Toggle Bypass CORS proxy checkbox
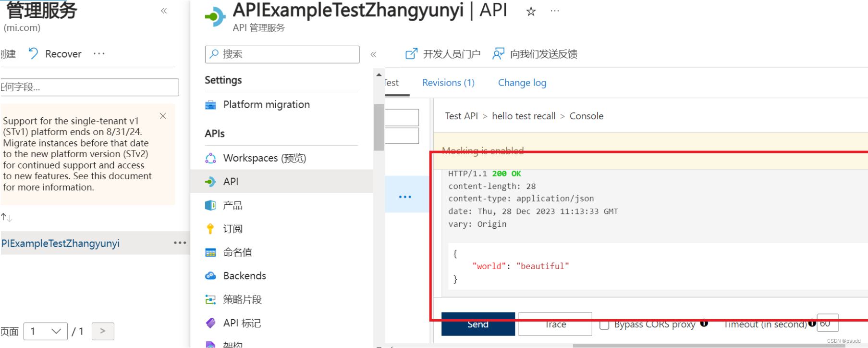Viewport: 868px width, 348px height. pyautogui.click(x=604, y=325)
